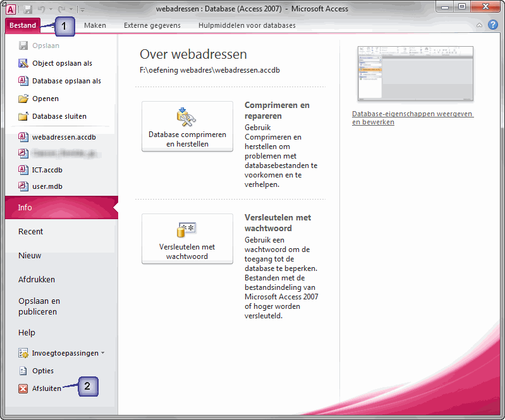The width and height of the screenshot is (505, 420).
Task: Click Versleutelen met wachtwoord button
Action: pos(187,239)
